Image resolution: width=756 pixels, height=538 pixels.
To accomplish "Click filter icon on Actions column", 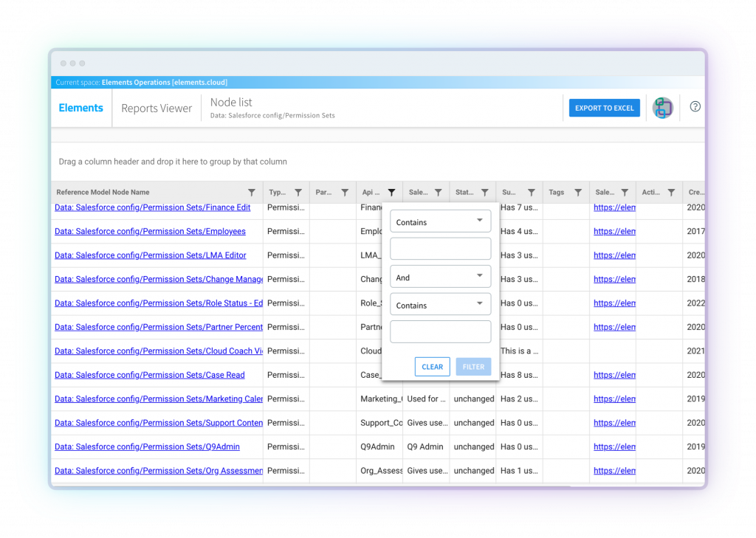I will (x=671, y=193).
